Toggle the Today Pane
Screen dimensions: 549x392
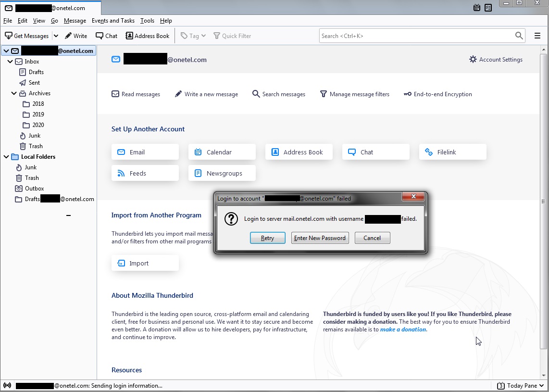[517, 385]
